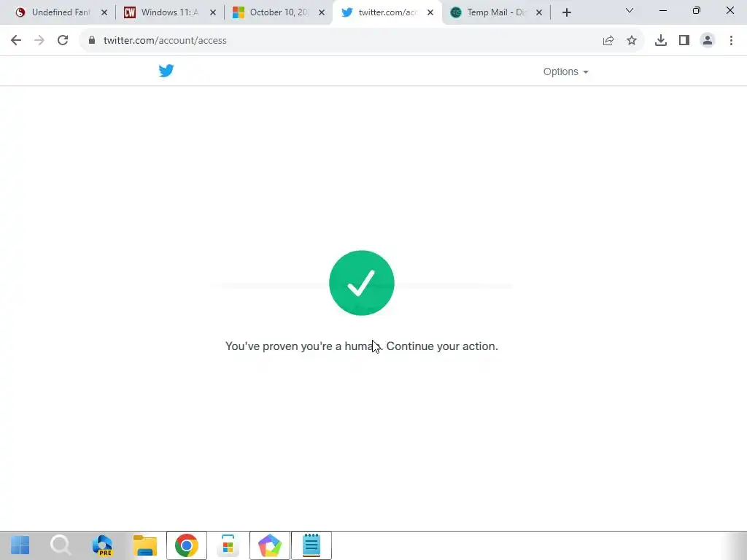Bookmark this page with star icon

click(x=632, y=41)
